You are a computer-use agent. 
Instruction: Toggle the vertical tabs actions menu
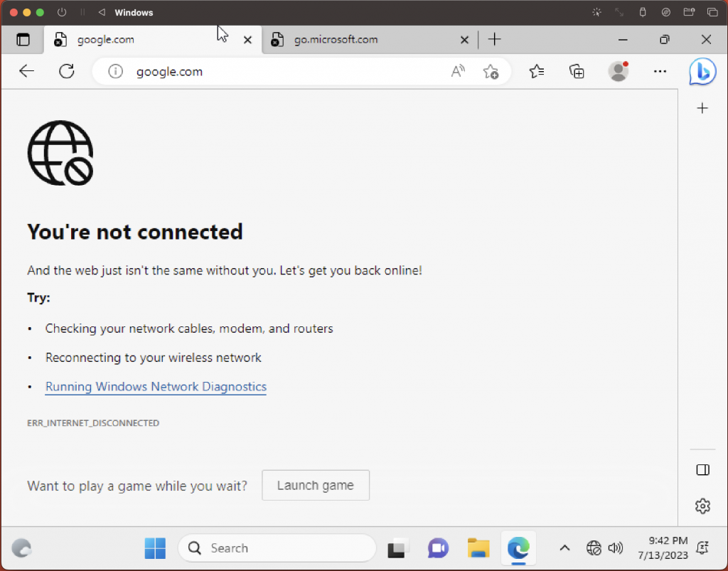[x=23, y=40]
